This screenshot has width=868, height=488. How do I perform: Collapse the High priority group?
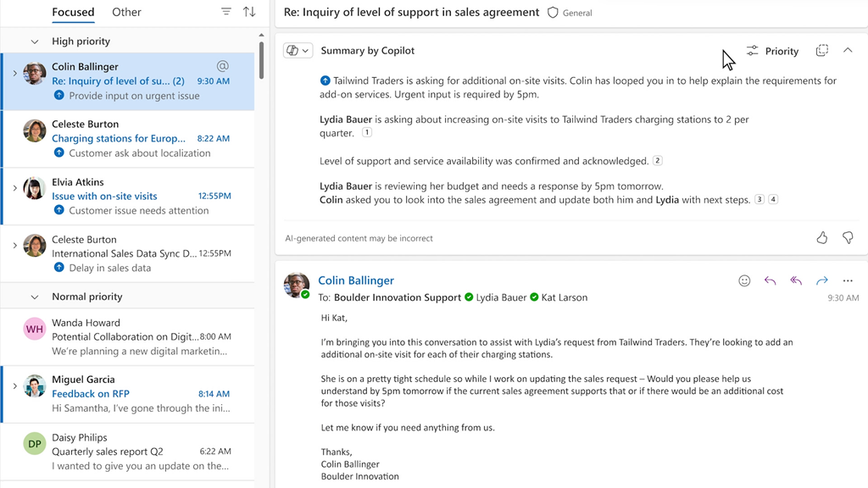35,42
